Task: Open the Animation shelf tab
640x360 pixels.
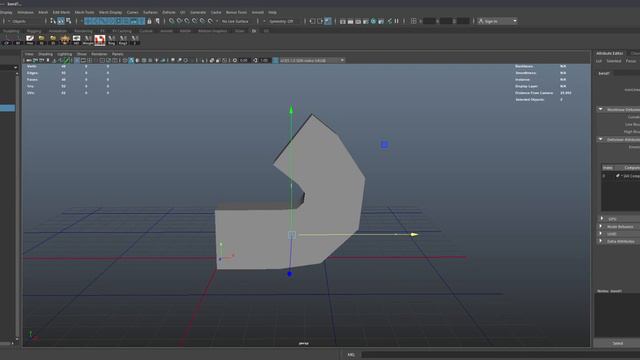Action: coord(58,31)
